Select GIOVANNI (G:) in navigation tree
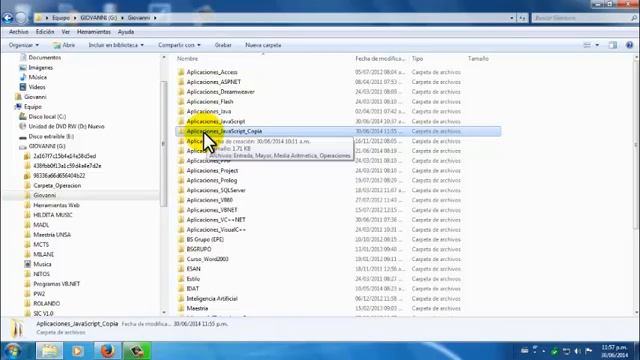 [47, 146]
